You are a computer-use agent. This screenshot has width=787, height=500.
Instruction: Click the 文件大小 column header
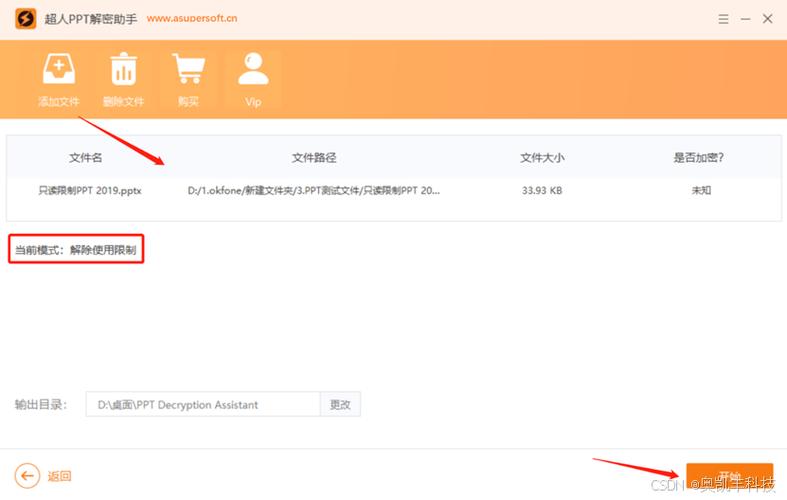point(542,158)
